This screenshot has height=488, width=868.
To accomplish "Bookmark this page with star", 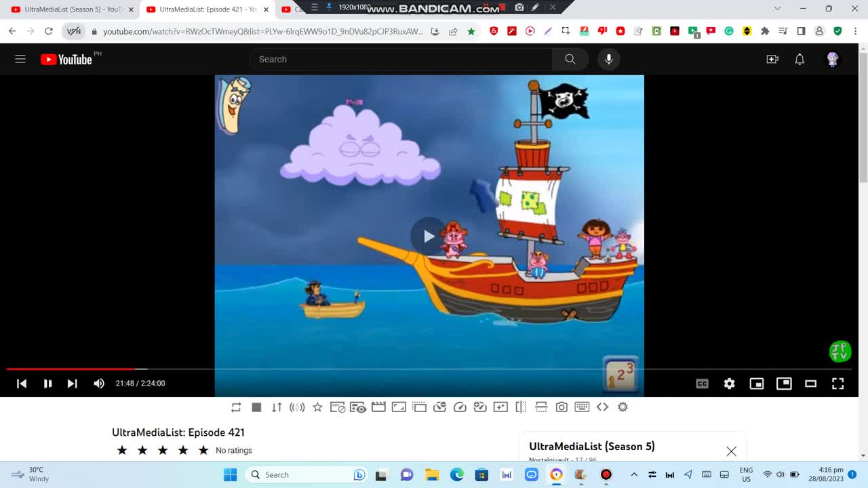I will point(471,31).
